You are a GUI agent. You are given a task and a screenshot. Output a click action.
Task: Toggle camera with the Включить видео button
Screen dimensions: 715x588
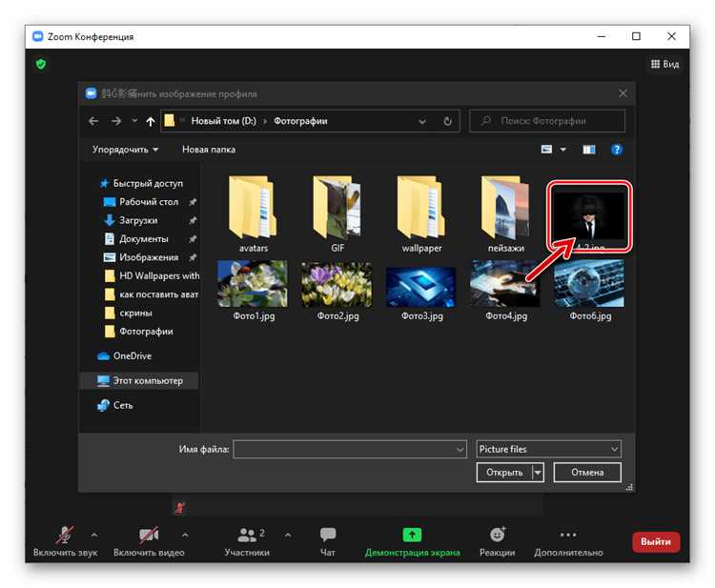pyautogui.click(x=149, y=541)
